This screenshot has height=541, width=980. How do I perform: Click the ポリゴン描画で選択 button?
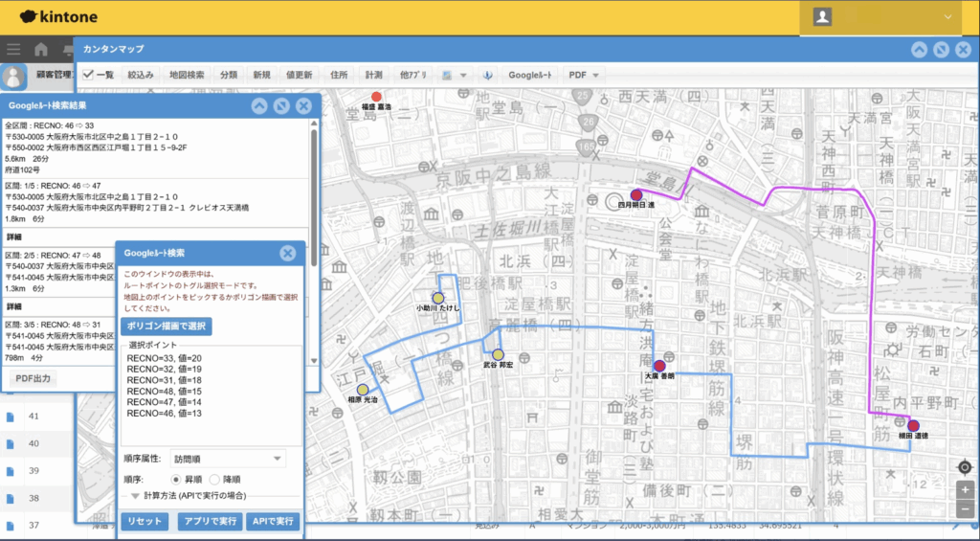coord(167,327)
